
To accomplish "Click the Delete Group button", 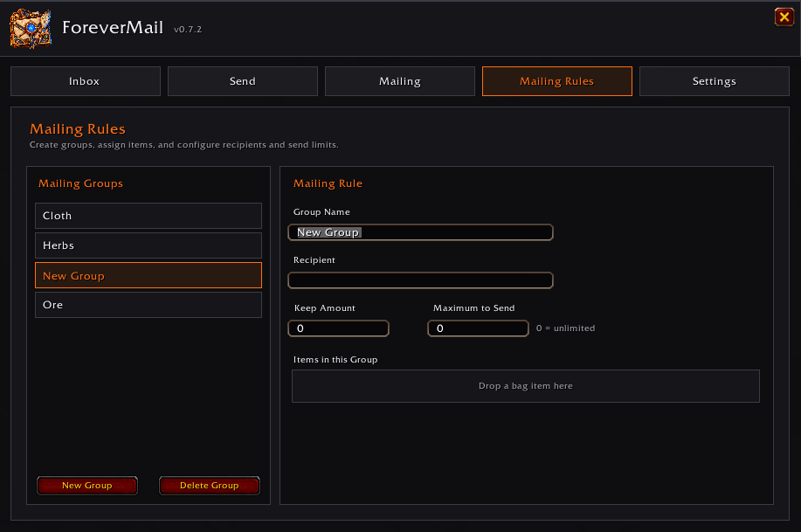I will [x=210, y=486].
